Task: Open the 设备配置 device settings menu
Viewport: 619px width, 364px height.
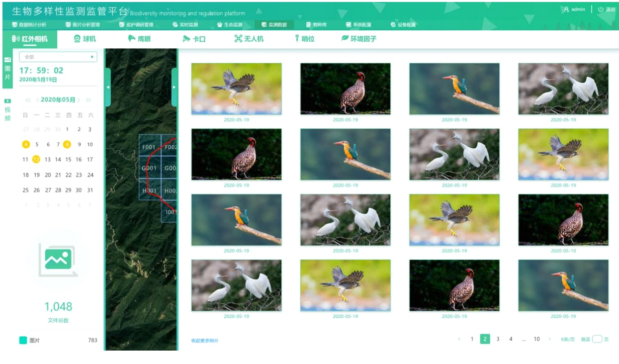Action: (403, 24)
